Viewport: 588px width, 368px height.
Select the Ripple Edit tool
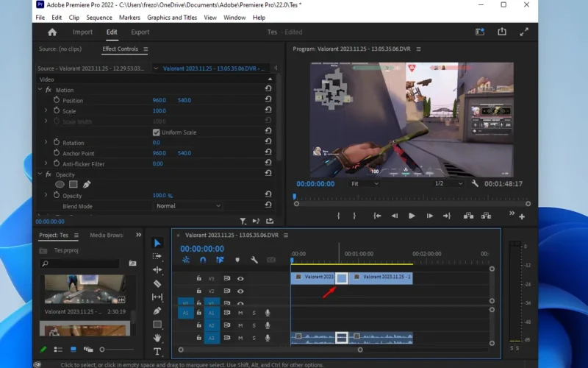[x=157, y=269]
